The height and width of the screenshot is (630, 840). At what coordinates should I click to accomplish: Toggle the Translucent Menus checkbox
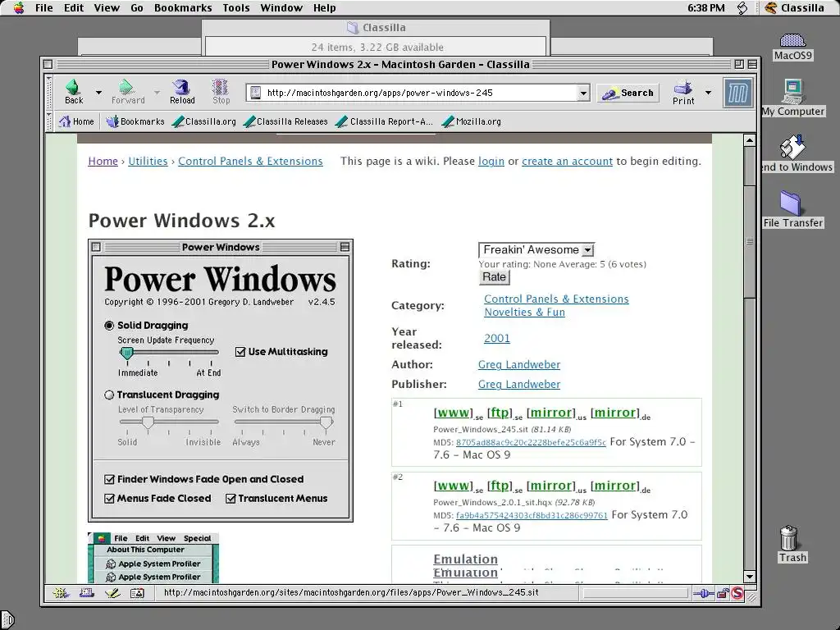coord(231,498)
